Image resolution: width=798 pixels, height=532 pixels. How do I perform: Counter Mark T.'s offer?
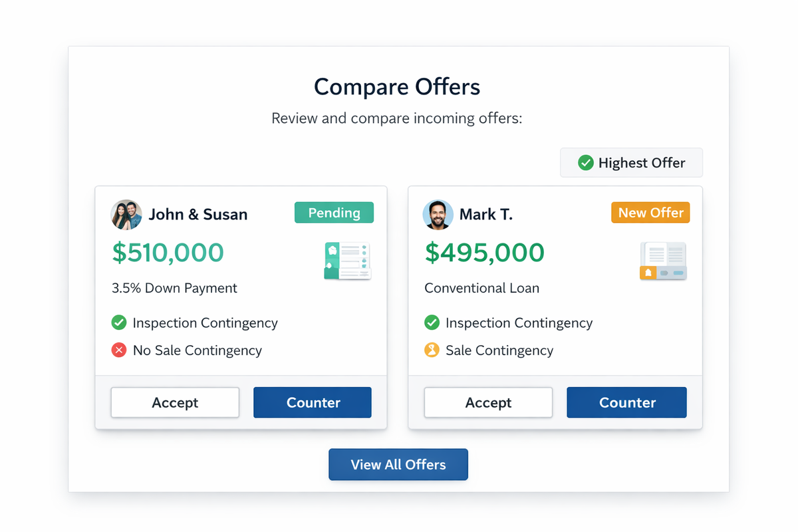626,402
